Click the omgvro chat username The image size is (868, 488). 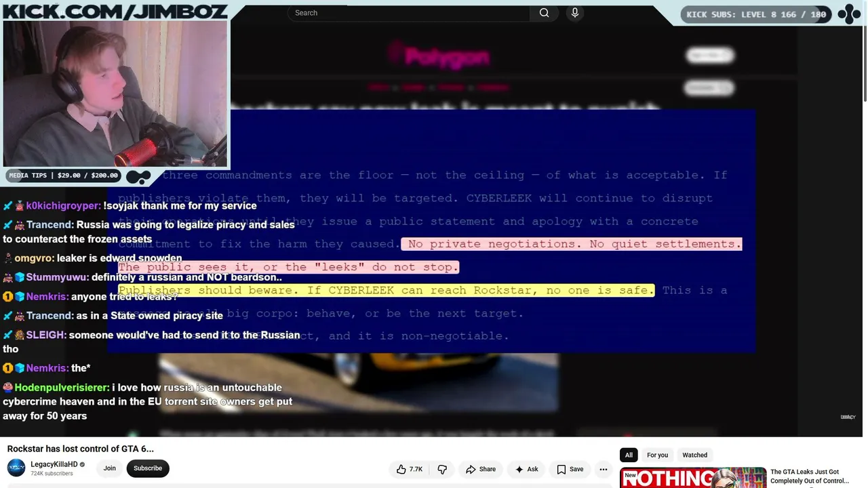pyautogui.click(x=34, y=258)
